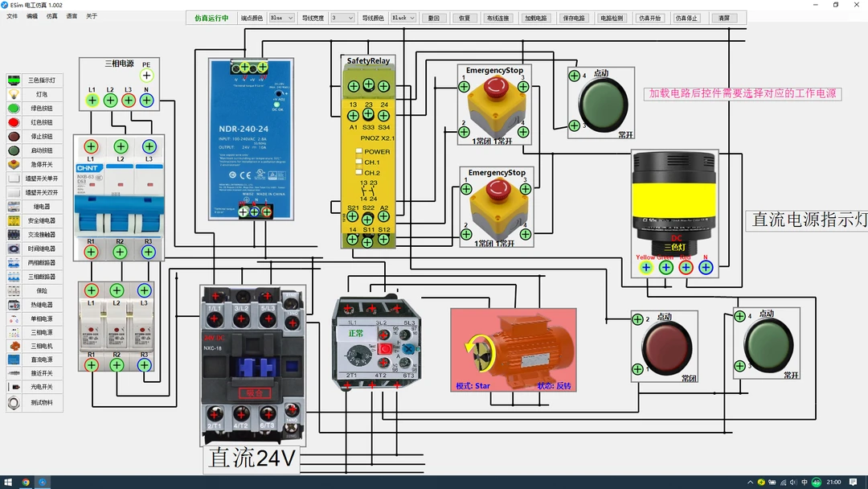Choose the 安全继电器 safety relay component
Screen dimensions: 868x489
click(x=35, y=220)
